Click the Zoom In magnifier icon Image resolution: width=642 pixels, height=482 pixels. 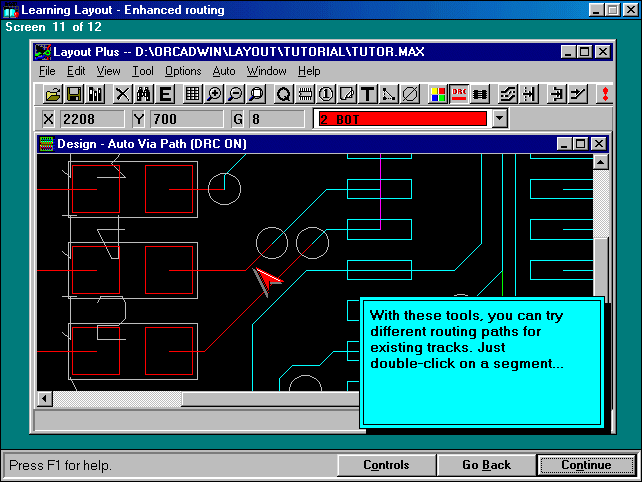coord(213,94)
